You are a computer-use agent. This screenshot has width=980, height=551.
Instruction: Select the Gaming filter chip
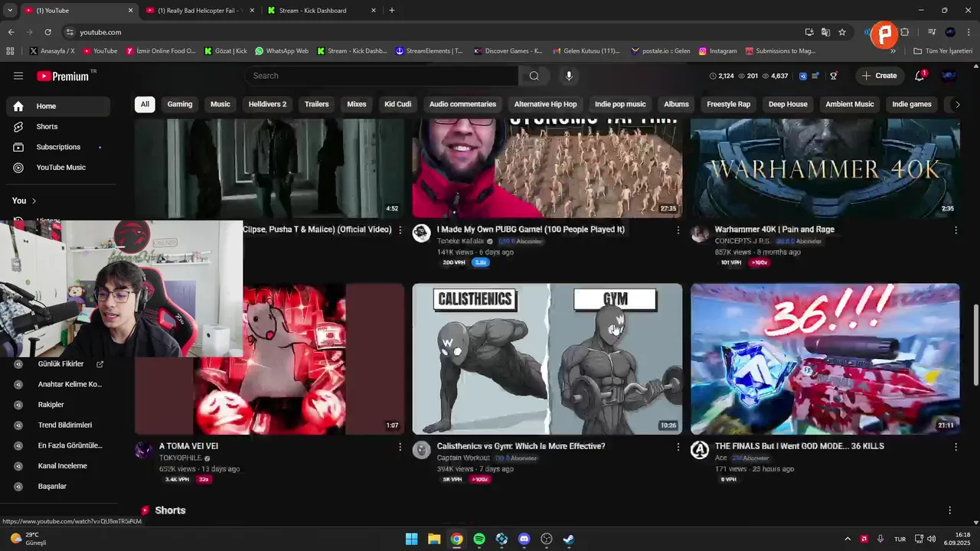tap(180, 104)
